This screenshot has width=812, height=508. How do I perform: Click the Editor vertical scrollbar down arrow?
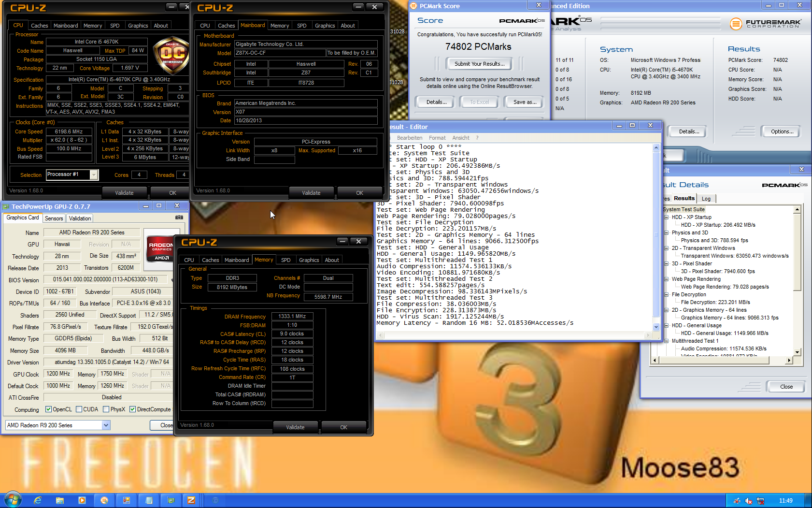click(x=656, y=327)
